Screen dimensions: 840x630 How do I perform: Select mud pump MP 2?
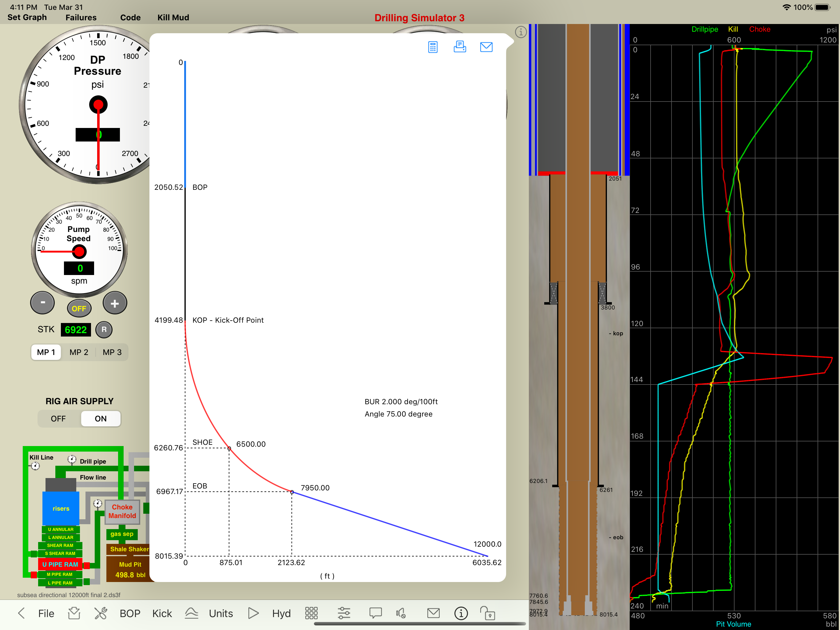coord(79,352)
